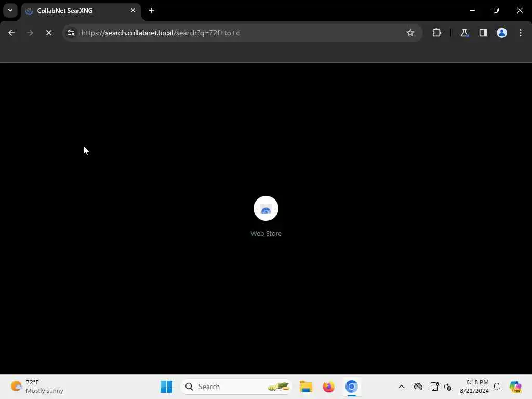
Task: Open File Explorer from the taskbar
Action: (305, 387)
